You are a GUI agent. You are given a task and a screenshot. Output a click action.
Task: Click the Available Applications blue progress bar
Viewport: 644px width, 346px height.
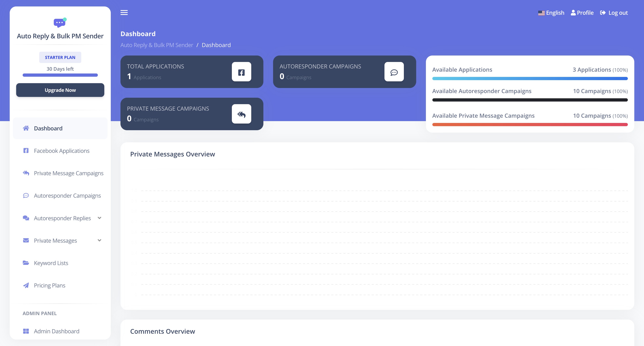click(530, 78)
